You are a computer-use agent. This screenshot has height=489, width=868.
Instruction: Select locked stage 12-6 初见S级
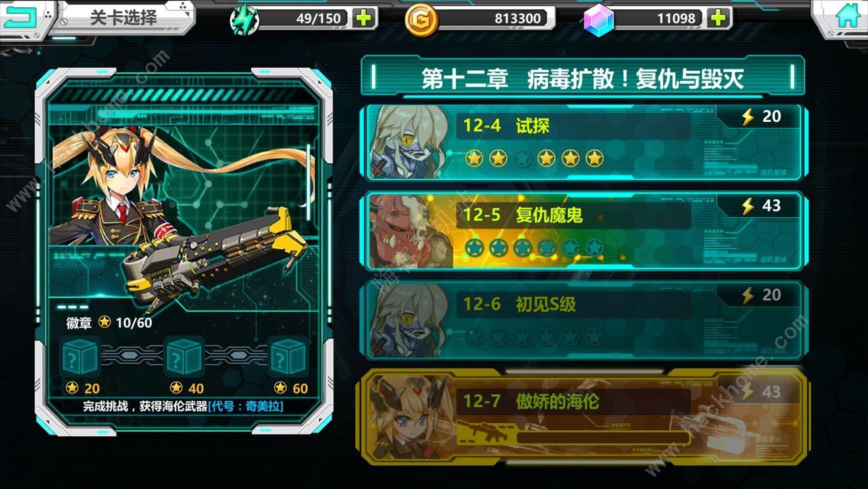583,321
